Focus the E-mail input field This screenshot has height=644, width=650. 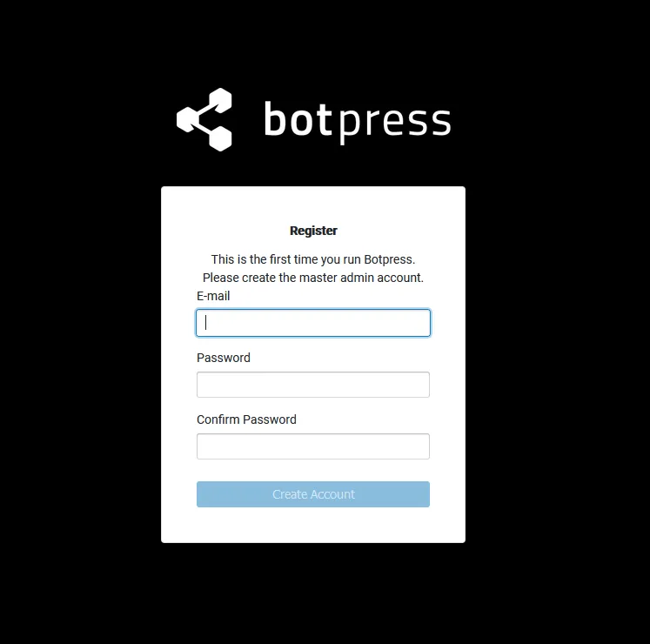[x=313, y=323]
